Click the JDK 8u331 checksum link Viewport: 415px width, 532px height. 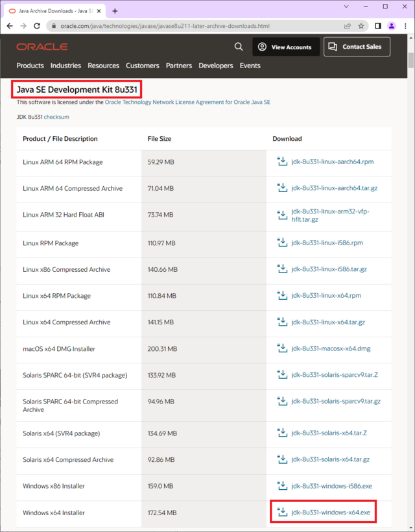[x=56, y=117]
